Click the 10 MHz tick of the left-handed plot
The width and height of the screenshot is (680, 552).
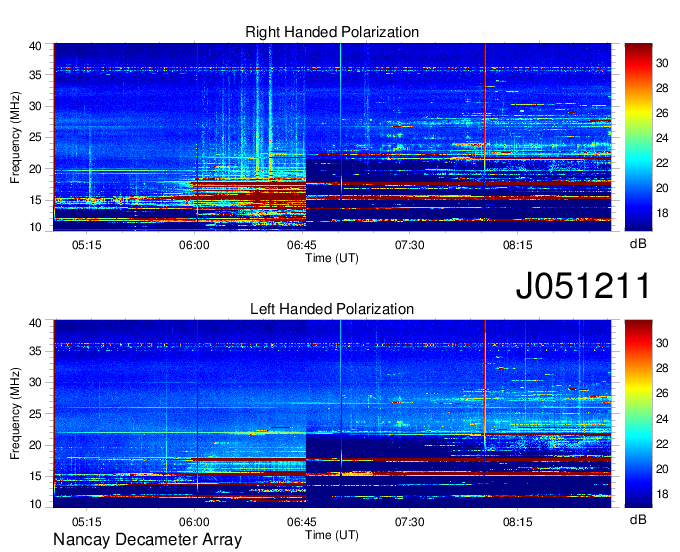35,504
